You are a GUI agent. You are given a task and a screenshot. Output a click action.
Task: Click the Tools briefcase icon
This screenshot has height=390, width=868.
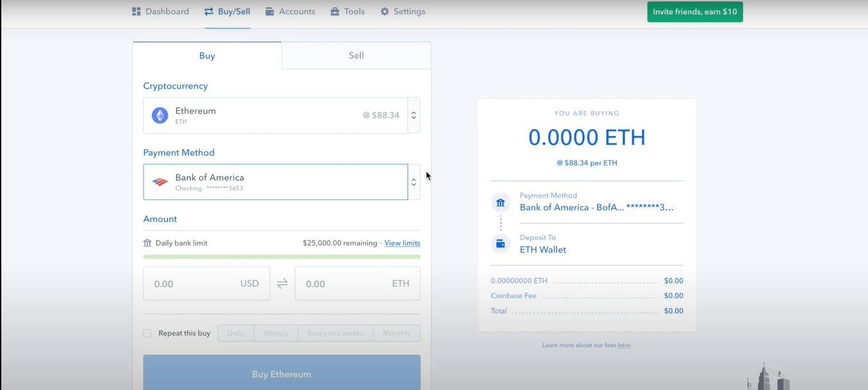coord(335,12)
